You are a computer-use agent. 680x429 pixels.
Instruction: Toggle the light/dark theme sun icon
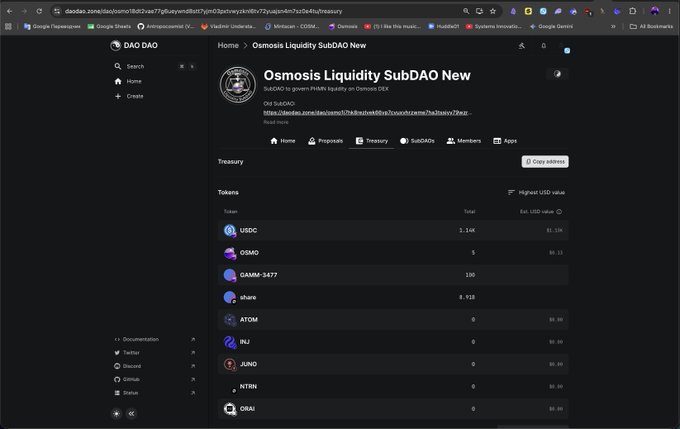point(116,413)
